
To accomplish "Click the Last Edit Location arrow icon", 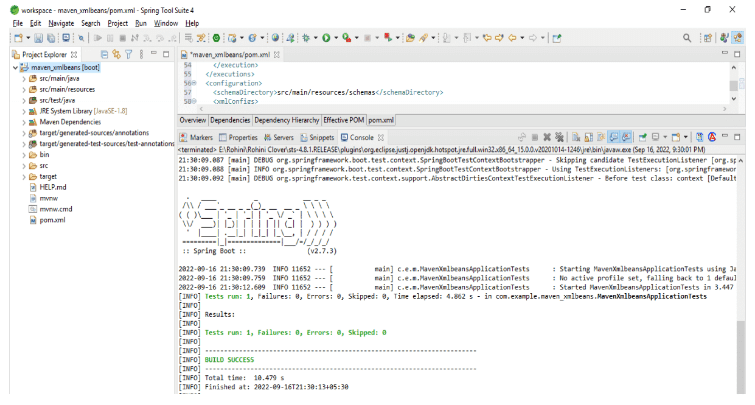I will point(487,38).
